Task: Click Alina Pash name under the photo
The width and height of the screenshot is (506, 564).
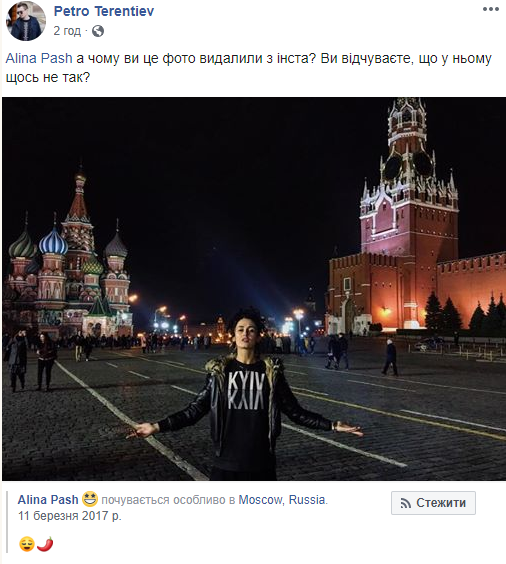Action: tap(48, 500)
